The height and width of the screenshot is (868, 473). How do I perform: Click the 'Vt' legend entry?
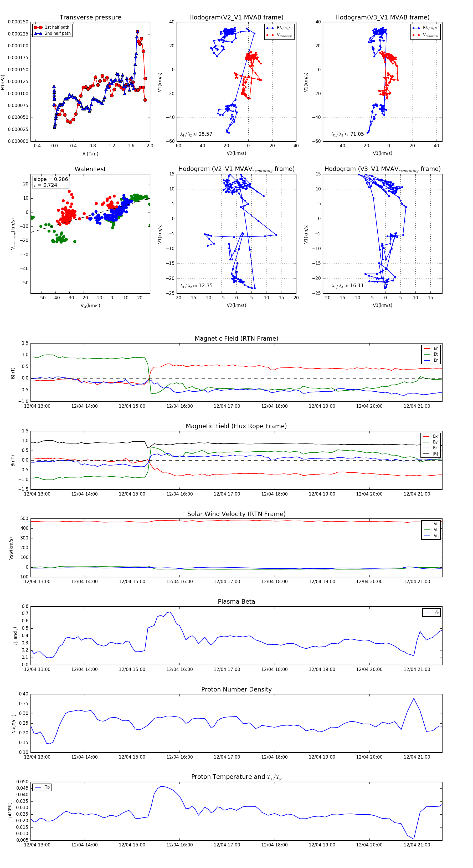click(x=431, y=530)
